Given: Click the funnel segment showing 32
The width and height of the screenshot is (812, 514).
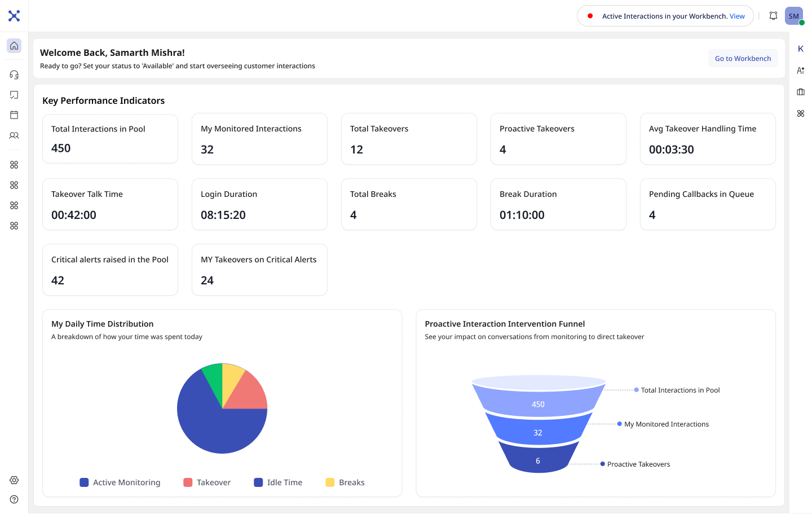Looking at the screenshot, I should tap(538, 432).
